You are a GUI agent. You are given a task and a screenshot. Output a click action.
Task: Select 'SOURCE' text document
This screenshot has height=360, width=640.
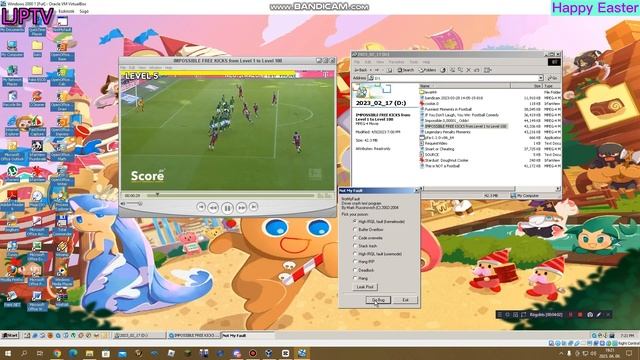[432, 155]
